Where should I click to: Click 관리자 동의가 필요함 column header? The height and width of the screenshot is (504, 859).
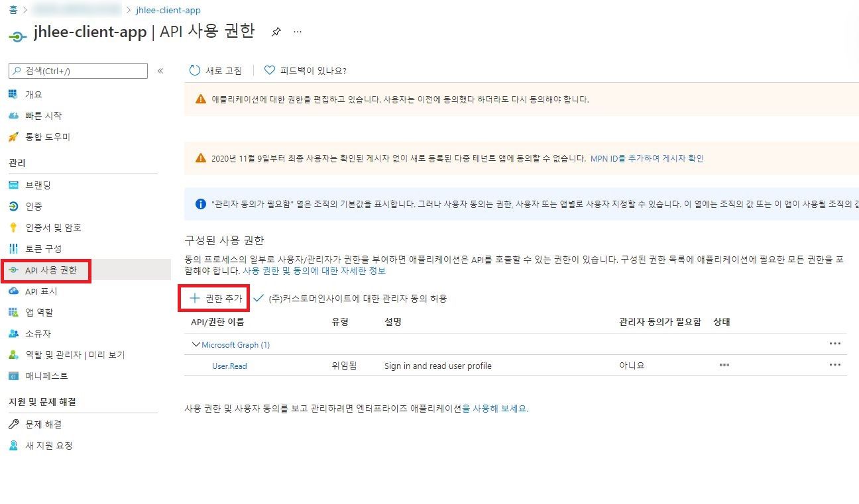tap(660, 321)
